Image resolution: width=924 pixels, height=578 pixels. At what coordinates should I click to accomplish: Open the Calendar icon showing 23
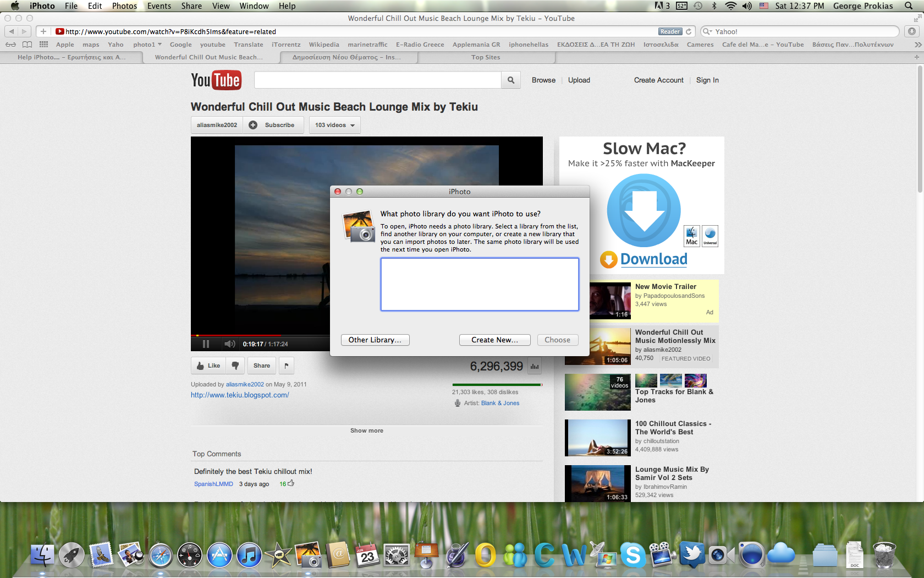pyautogui.click(x=367, y=555)
